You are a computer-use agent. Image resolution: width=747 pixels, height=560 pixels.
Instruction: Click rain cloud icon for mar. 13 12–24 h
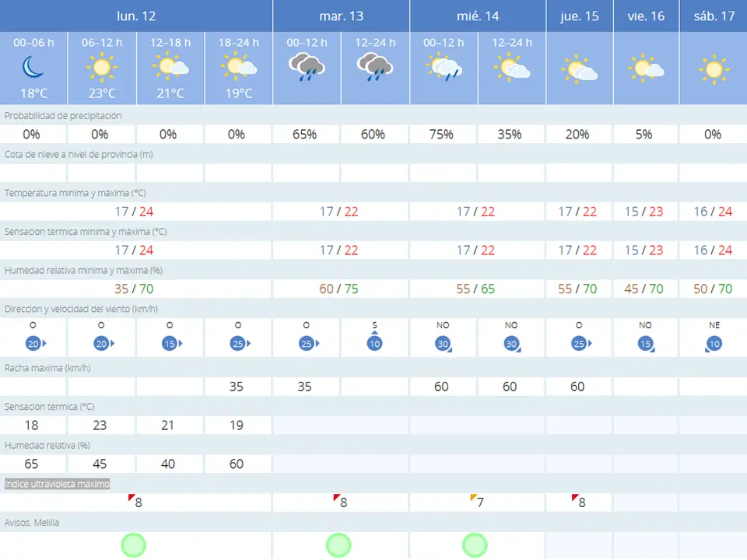[375, 67]
